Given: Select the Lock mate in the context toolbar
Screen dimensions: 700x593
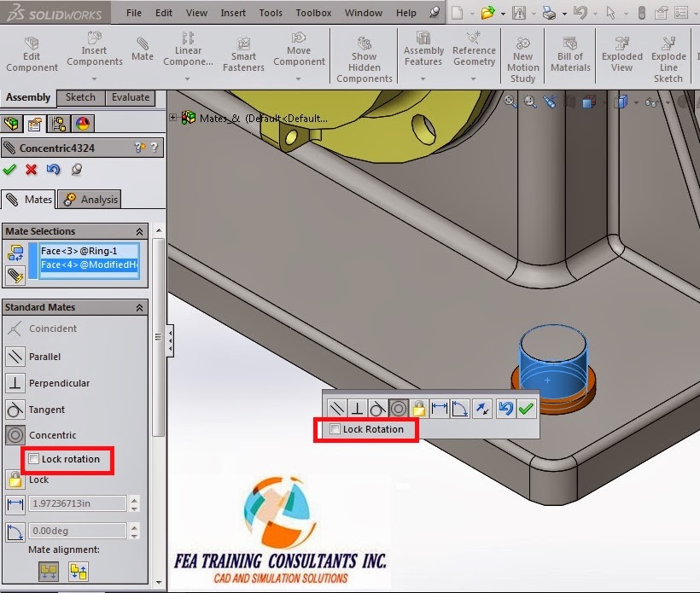Looking at the screenshot, I should tap(418, 408).
